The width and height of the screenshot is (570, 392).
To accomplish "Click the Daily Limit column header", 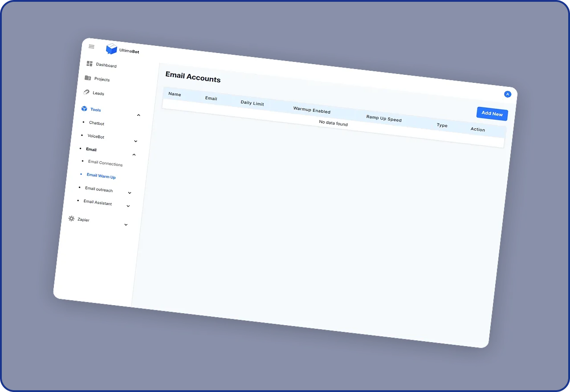I will coord(252,103).
